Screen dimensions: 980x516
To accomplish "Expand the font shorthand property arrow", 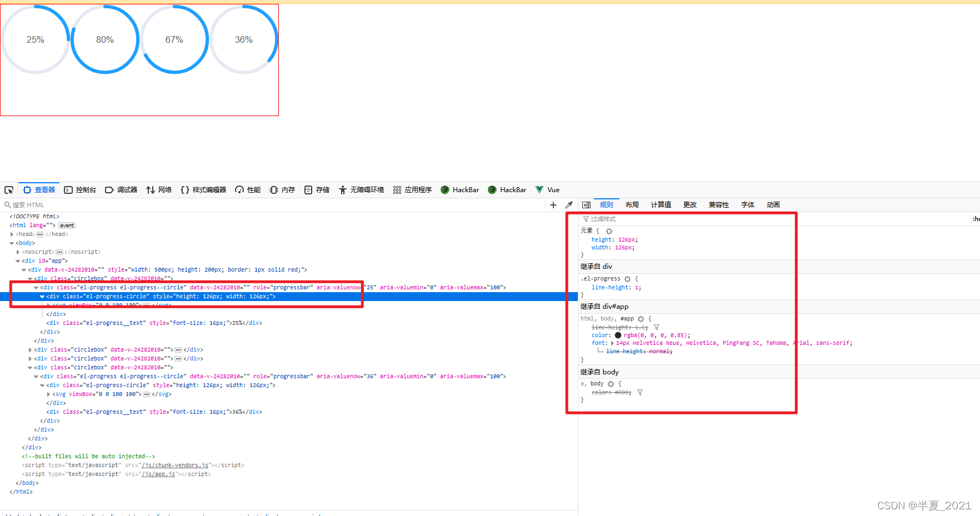I will [x=613, y=343].
